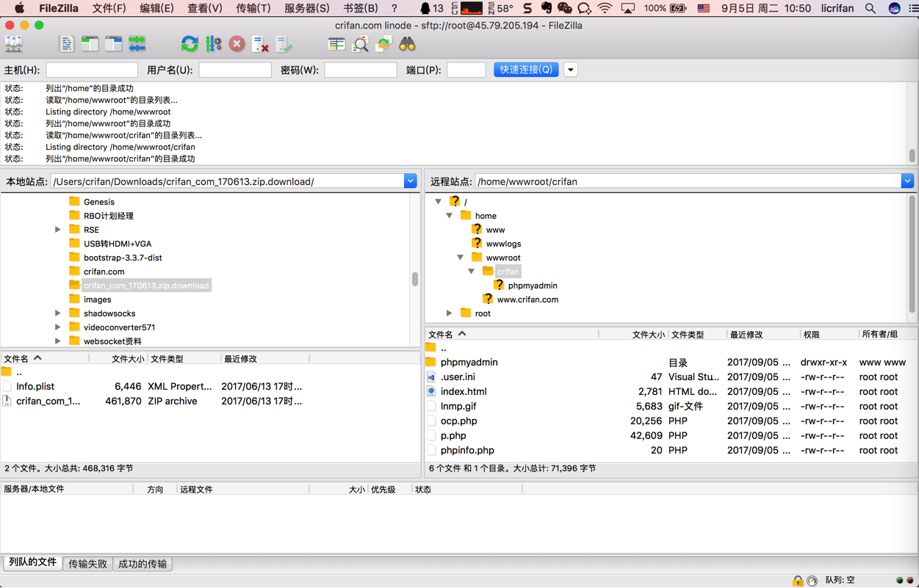Expand the videoconverter571 local folder
The image size is (919, 588).
58,327
